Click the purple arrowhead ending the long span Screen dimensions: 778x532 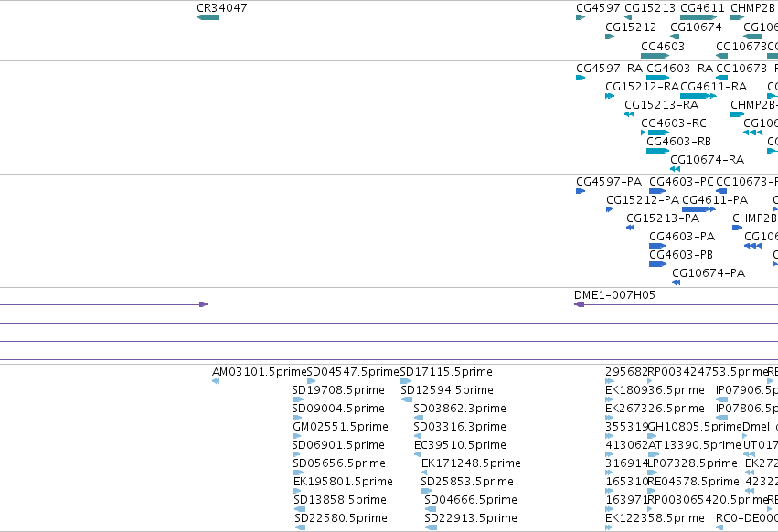[204, 304]
